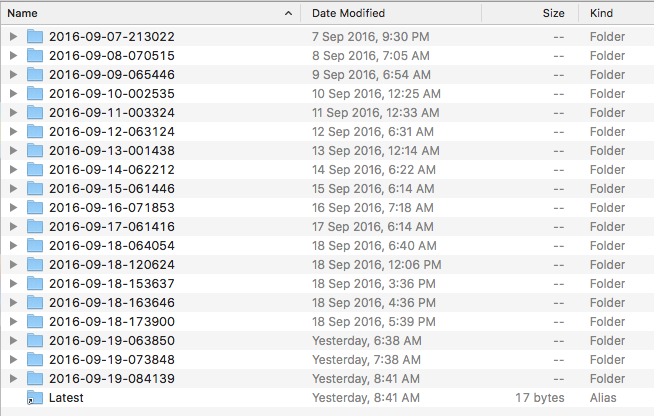Click the 2016-09-07-213022 folder icon
Screen dimensions: 654x416
[35, 37]
